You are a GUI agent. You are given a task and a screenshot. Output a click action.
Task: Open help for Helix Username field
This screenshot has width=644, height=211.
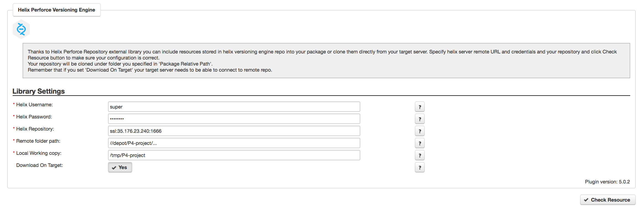[x=420, y=107]
